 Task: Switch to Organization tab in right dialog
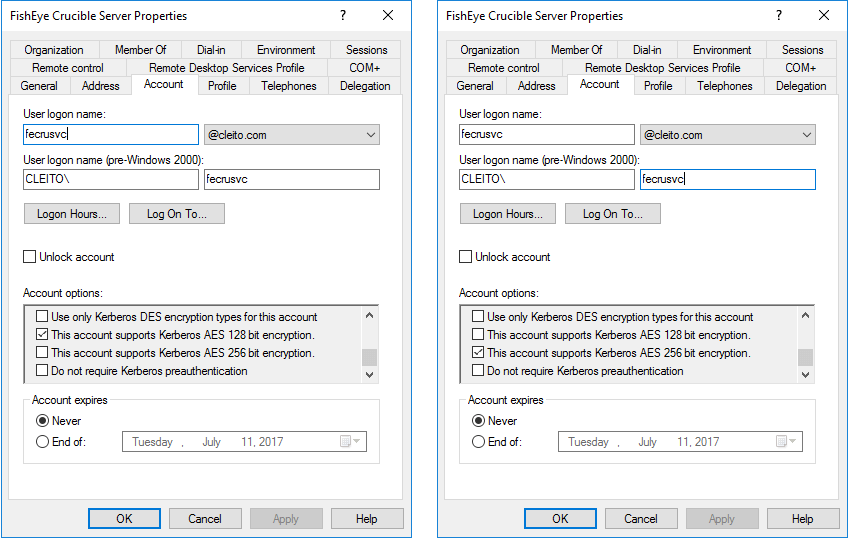coord(490,50)
